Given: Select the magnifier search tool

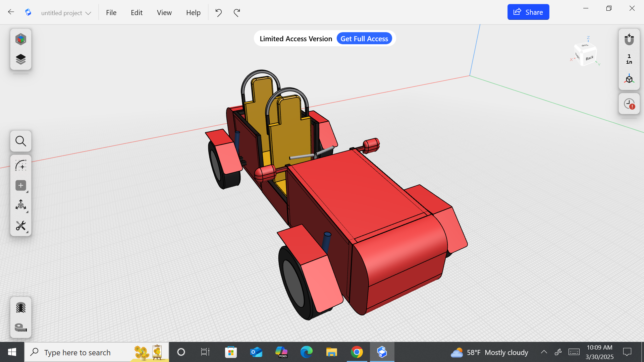Looking at the screenshot, I should [x=21, y=141].
